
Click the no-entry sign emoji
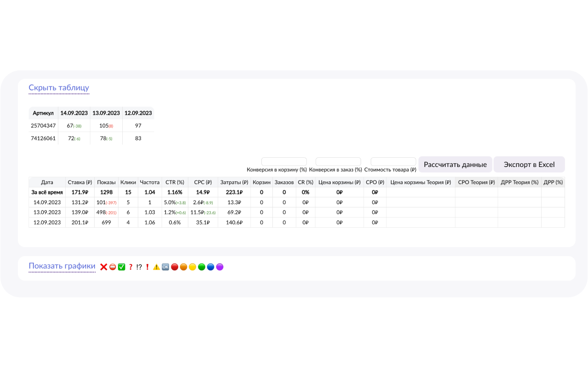pyautogui.click(x=113, y=267)
